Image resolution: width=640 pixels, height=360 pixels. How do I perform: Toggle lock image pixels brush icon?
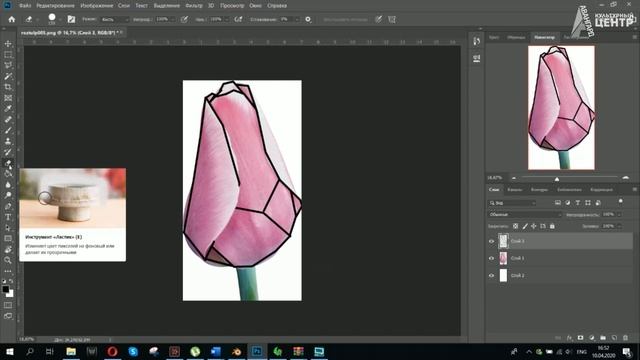525,226
